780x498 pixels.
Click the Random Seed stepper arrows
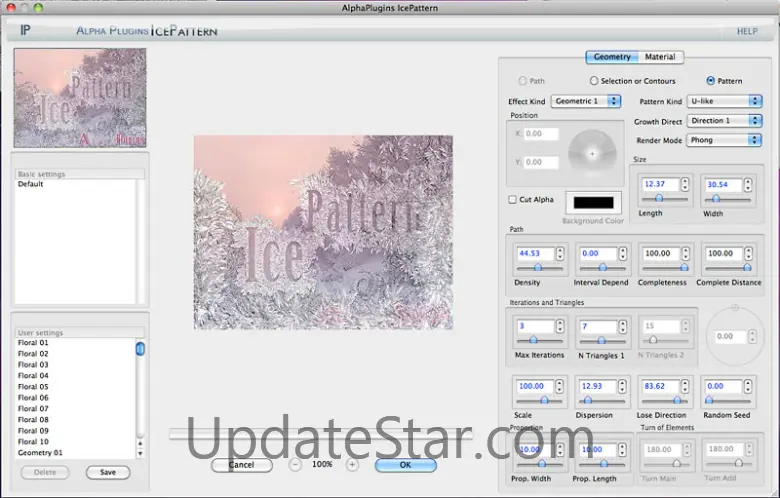point(748,387)
